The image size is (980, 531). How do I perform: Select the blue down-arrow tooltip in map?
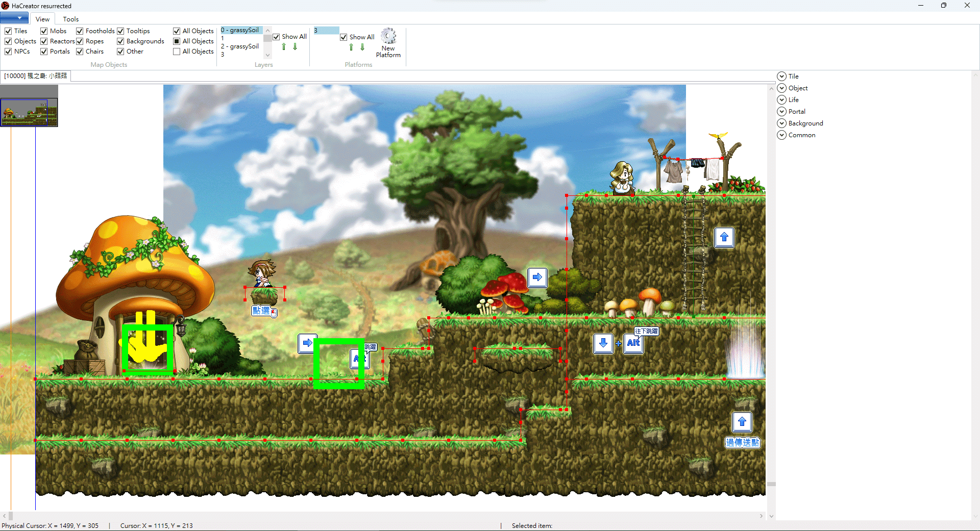point(603,343)
